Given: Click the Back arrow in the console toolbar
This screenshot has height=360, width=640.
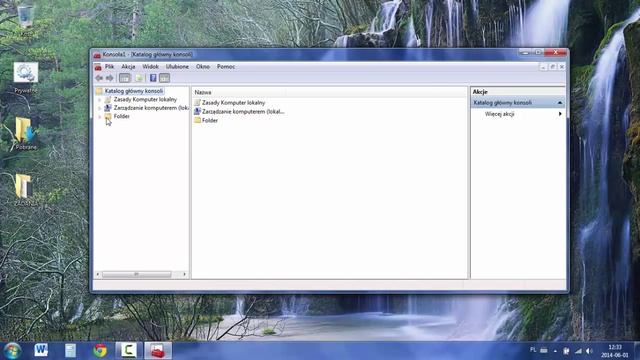Looking at the screenshot, I should pyautogui.click(x=99, y=78).
